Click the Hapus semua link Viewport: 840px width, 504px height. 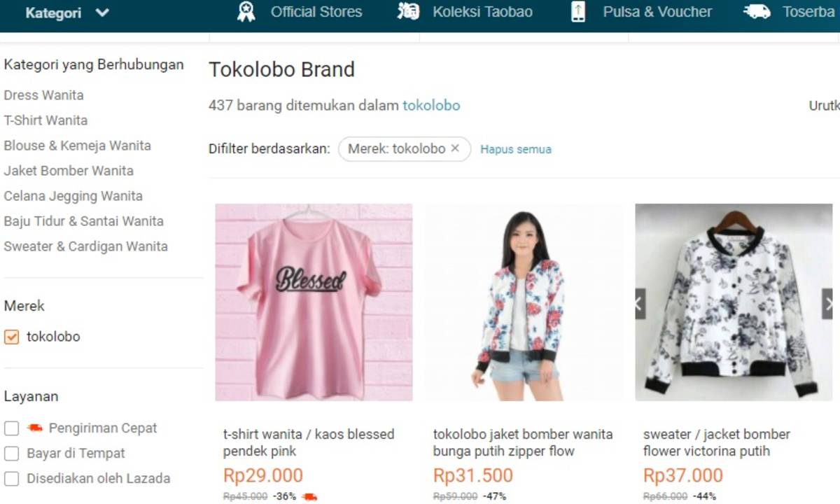(x=516, y=149)
